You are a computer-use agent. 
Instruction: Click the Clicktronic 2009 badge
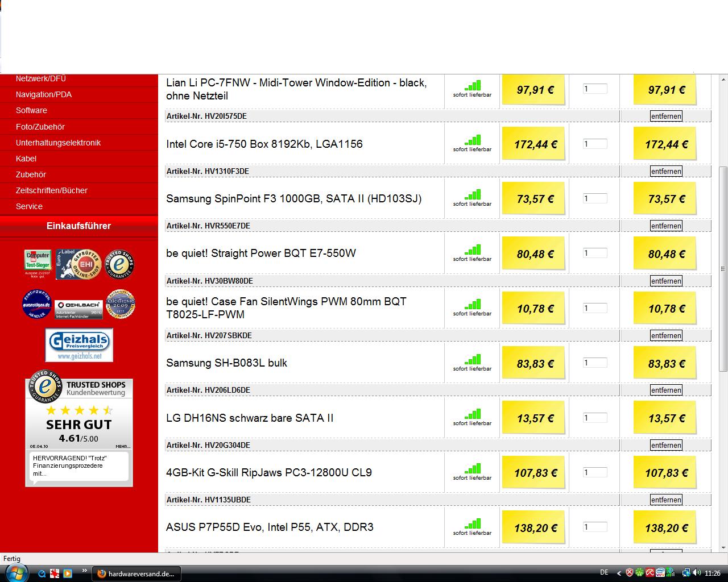(120, 305)
